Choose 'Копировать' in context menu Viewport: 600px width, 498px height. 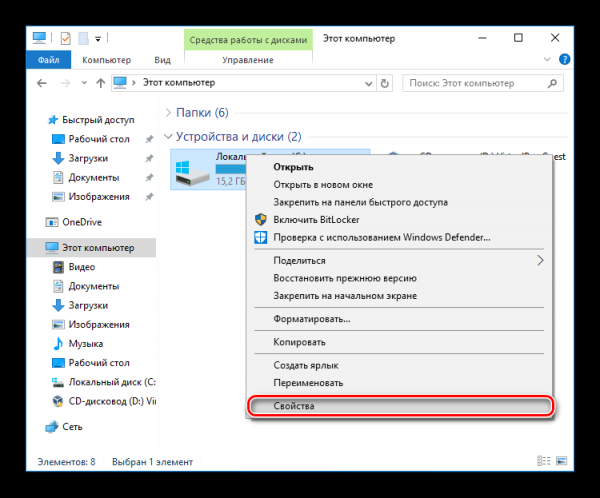point(399,342)
